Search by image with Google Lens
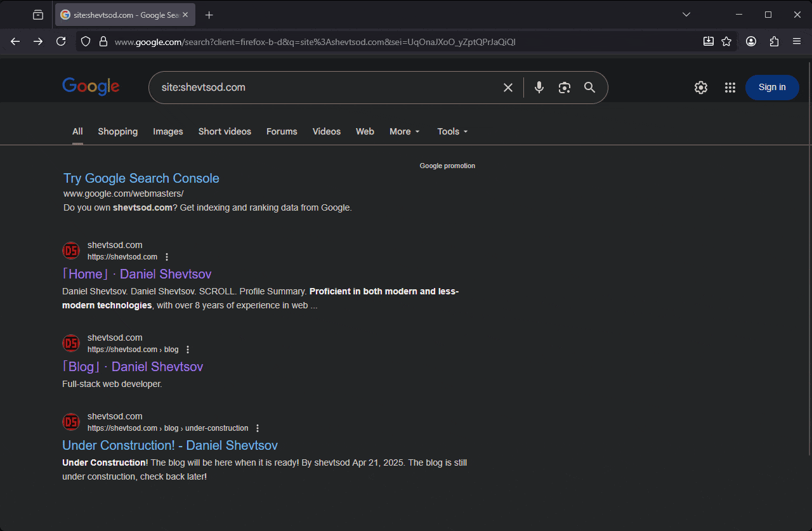Image resolution: width=812 pixels, height=531 pixels. point(565,88)
